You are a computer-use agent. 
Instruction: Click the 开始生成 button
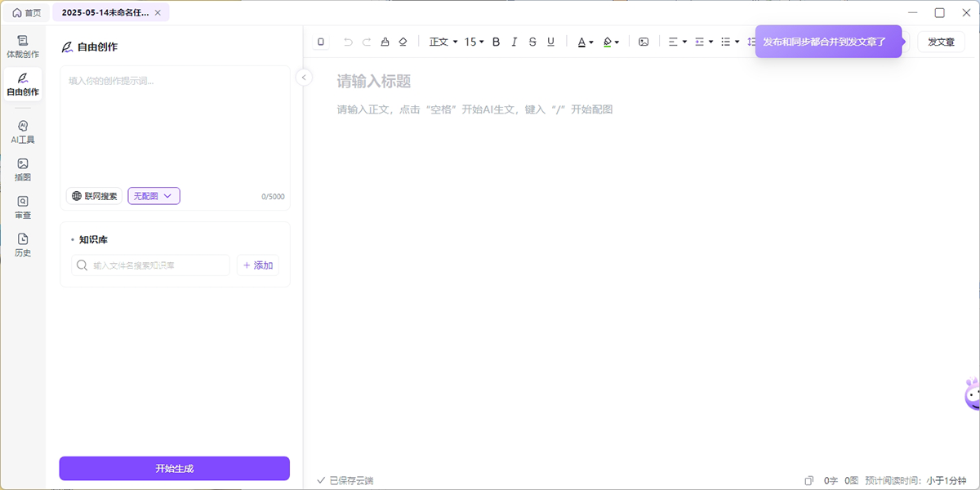click(x=174, y=468)
